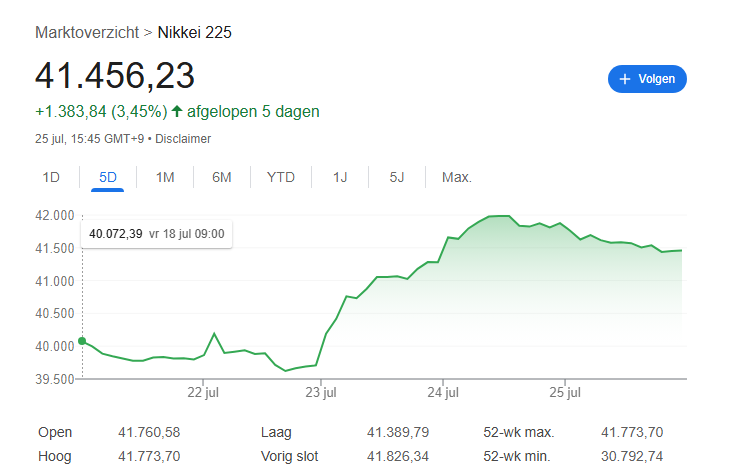Click the green start dot on the chart
Screen dimensions: 730x474
[82, 342]
